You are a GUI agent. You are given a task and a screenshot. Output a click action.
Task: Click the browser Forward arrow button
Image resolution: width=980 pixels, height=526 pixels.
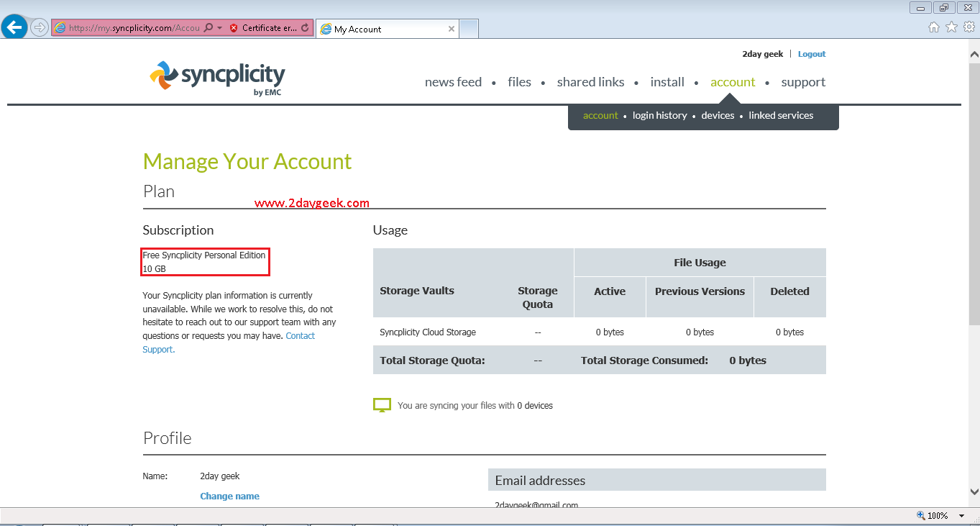[x=40, y=27]
